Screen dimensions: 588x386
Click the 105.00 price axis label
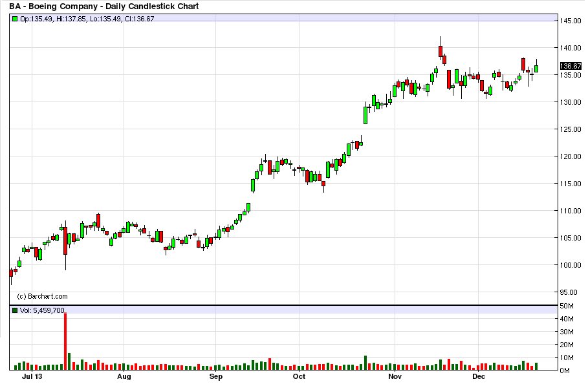[571, 238]
